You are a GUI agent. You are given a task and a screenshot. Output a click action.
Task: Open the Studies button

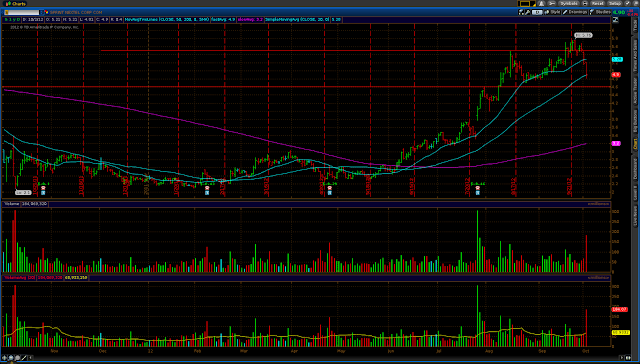[x=600, y=12]
